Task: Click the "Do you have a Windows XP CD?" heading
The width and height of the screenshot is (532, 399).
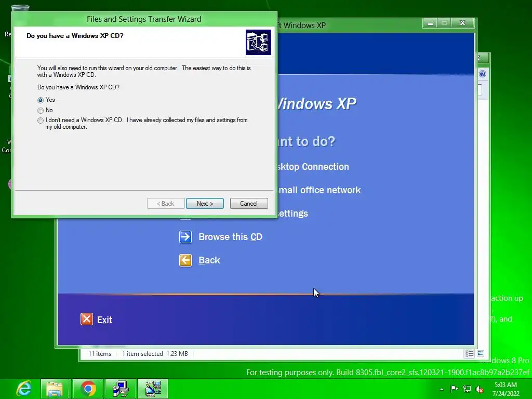Action: (75, 36)
